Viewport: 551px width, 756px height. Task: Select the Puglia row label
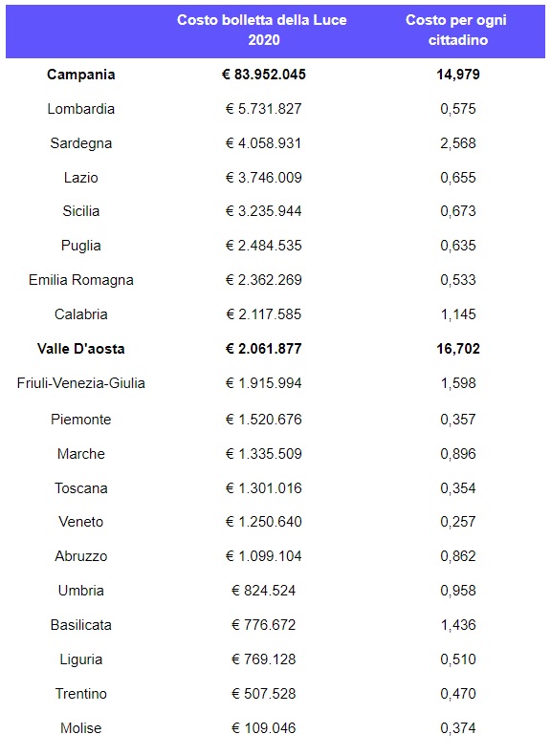click(x=81, y=246)
